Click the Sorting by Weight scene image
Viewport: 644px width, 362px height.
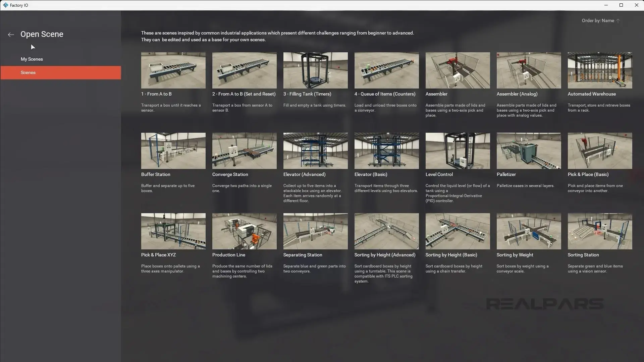pyautogui.click(x=529, y=231)
